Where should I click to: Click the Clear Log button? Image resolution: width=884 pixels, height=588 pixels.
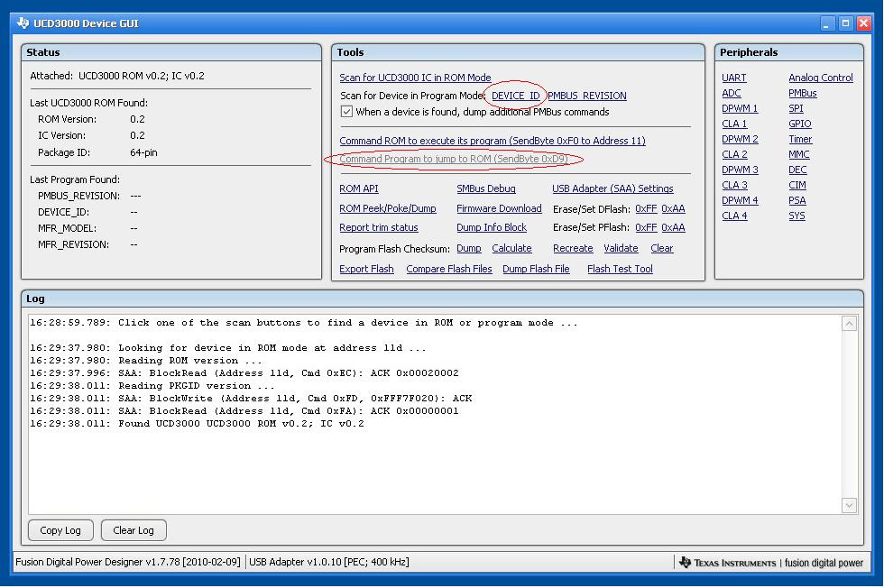coord(134,530)
